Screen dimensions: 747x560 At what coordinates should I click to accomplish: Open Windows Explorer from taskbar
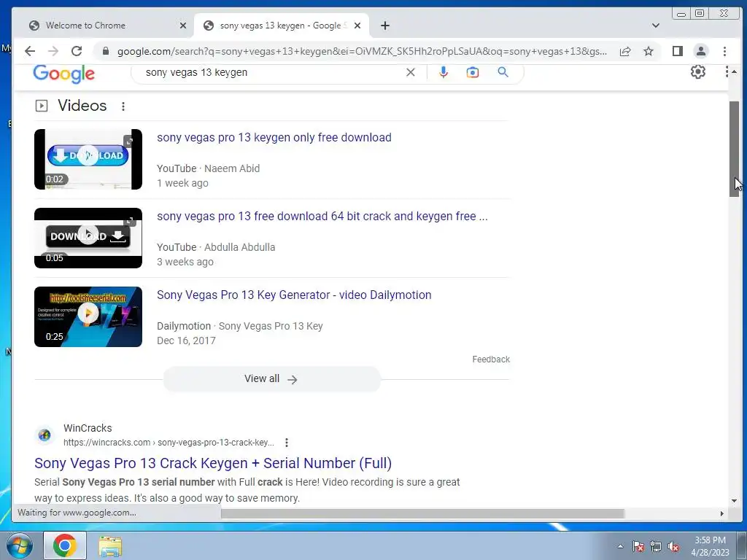[110, 546]
